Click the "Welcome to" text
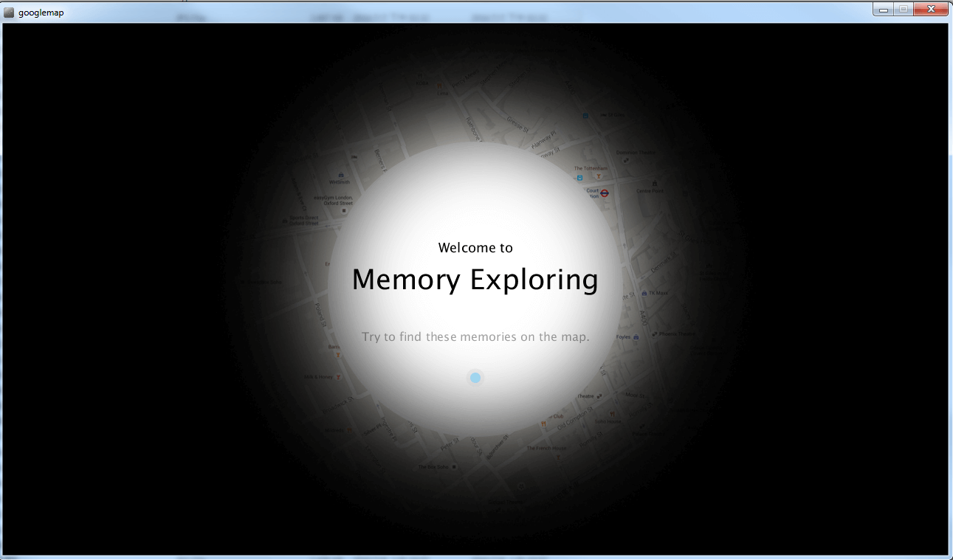 475,248
